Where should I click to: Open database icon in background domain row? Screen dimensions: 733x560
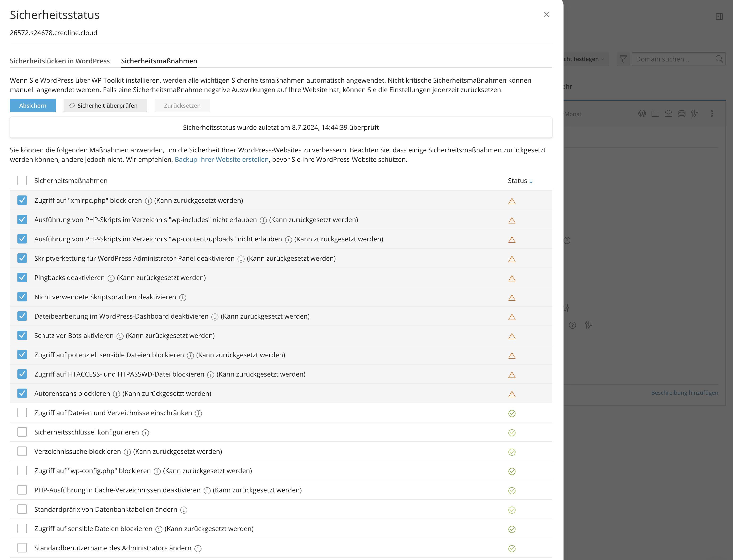tap(682, 114)
